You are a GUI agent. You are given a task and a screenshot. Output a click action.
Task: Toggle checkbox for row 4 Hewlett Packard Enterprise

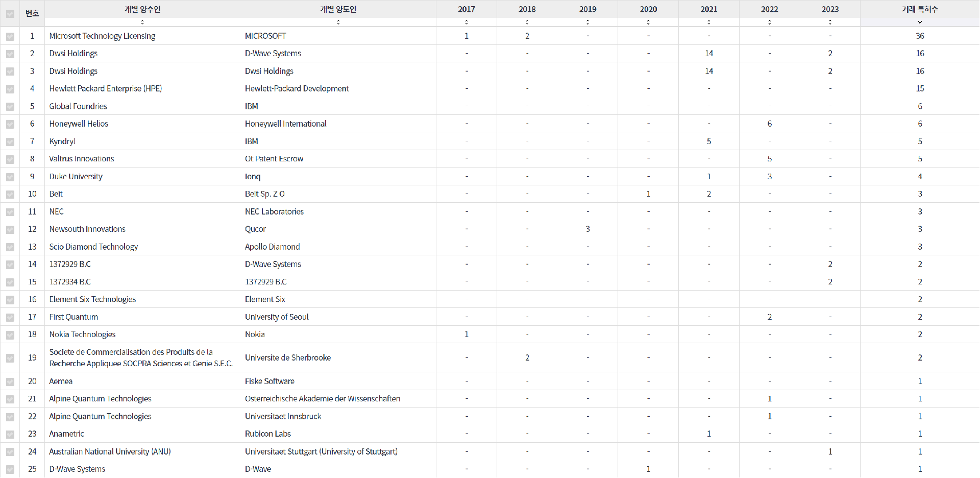tap(10, 89)
